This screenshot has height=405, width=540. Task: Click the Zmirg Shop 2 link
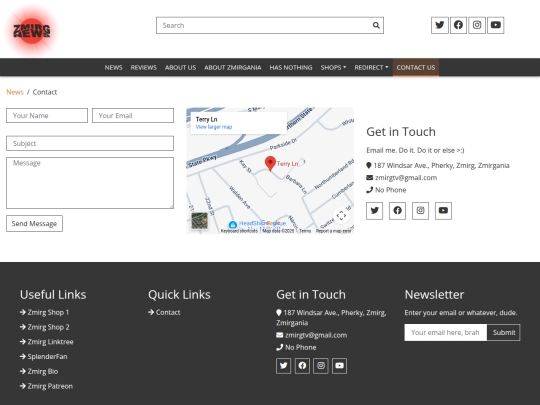(x=45, y=327)
